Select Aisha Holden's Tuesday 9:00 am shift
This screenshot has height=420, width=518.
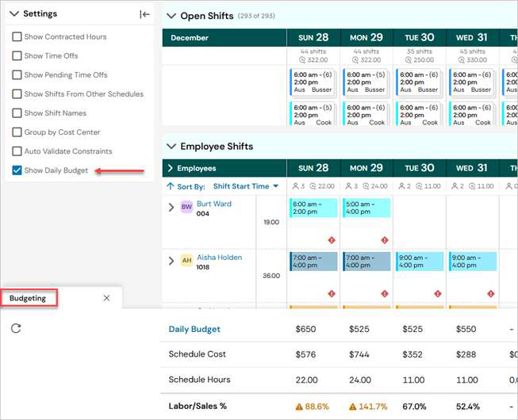[420, 262]
